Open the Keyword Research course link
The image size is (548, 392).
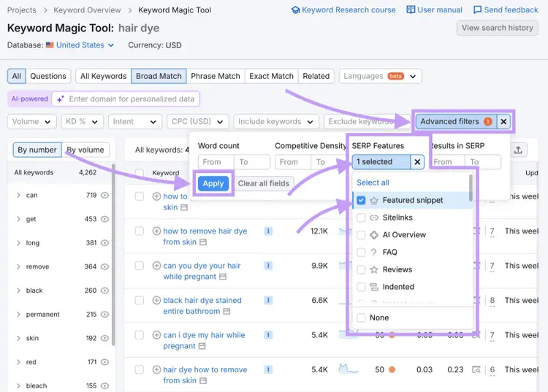[x=343, y=9]
